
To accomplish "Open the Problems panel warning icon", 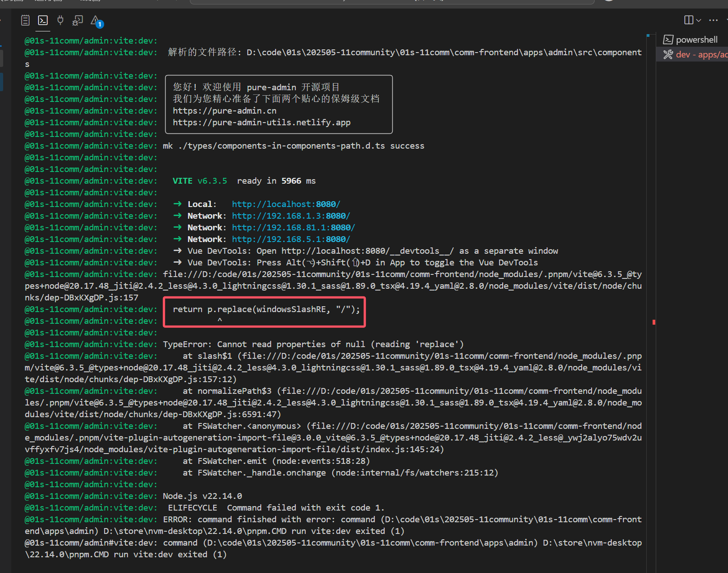I will 96,21.
